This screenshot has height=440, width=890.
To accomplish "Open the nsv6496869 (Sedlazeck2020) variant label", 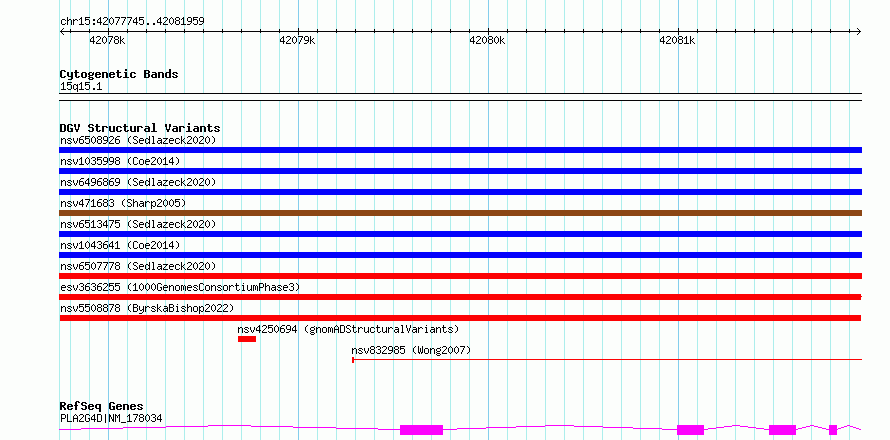I will tap(138, 182).
